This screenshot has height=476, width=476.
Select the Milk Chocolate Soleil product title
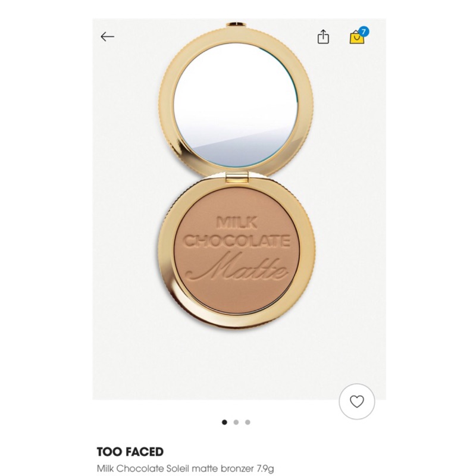click(185, 468)
